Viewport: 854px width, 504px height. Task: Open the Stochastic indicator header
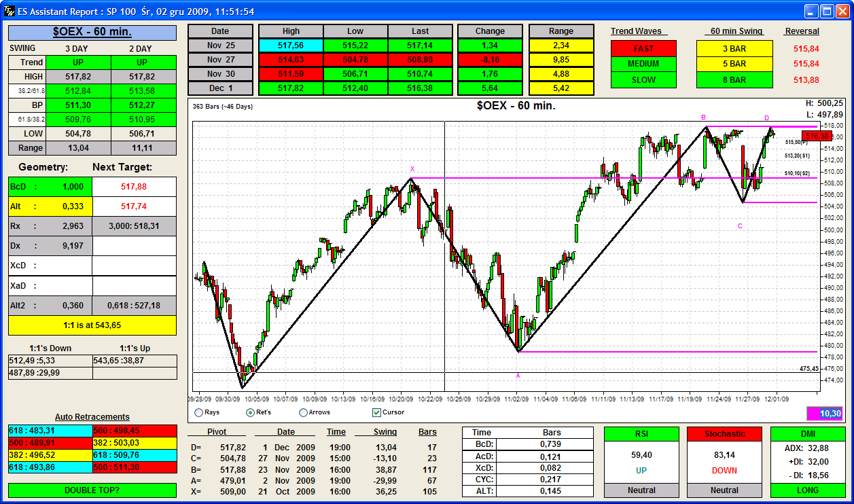[x=724, y=434]
